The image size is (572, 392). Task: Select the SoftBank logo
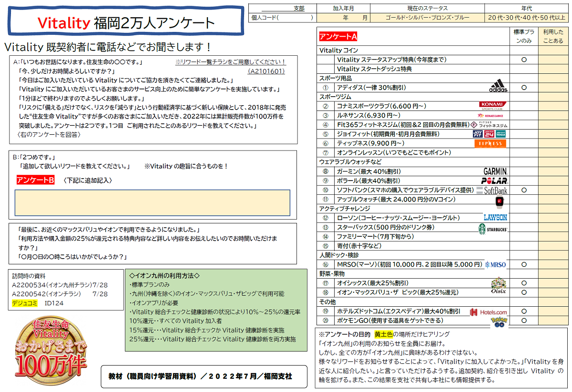point(491,190)
